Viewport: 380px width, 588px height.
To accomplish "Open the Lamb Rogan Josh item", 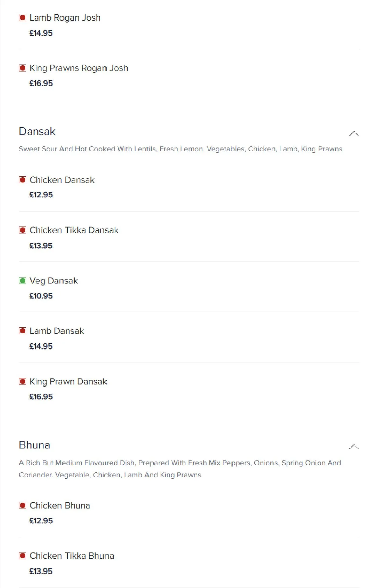I will [189, 25].
